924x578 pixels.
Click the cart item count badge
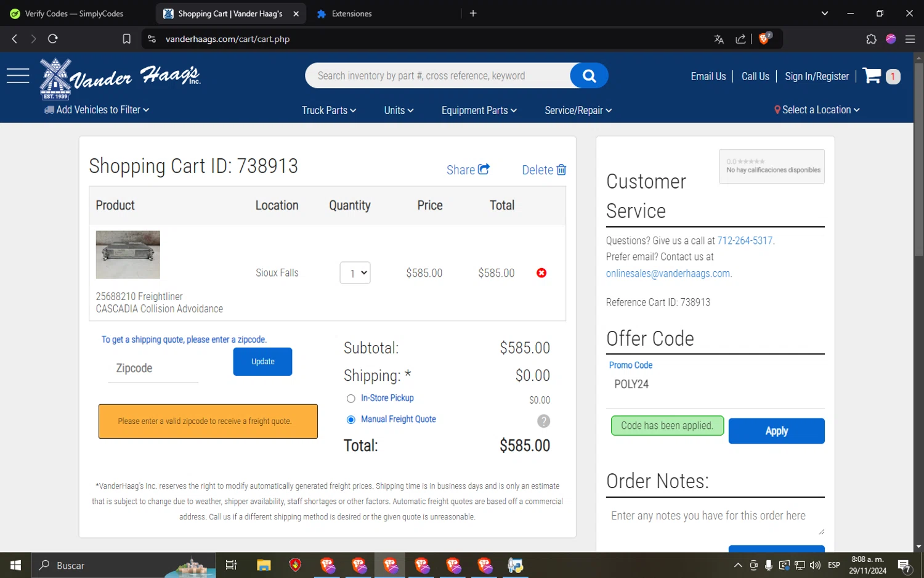tap(893, 76)
